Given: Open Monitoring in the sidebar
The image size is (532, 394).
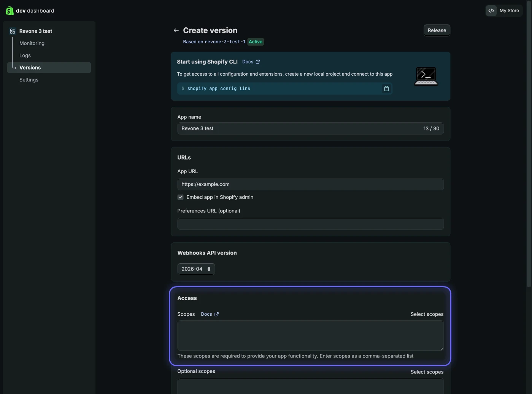Looking at the screenshot, I should coord(32,43).
